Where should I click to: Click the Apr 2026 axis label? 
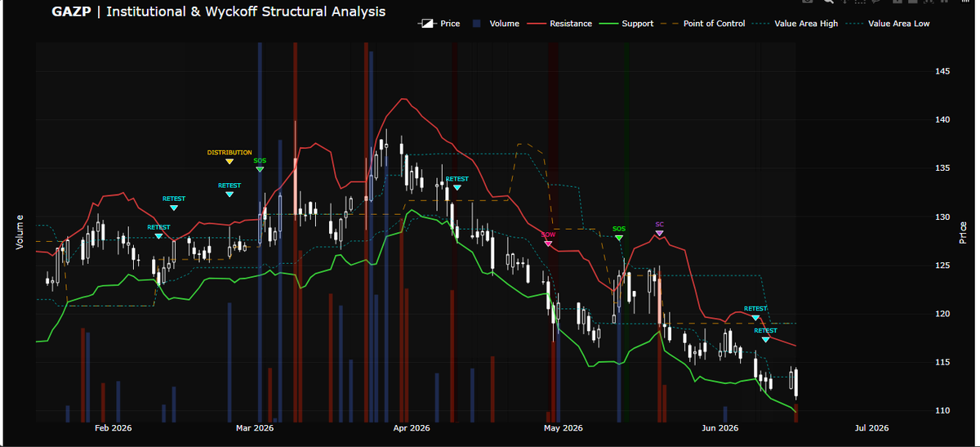tap(412, 427)
